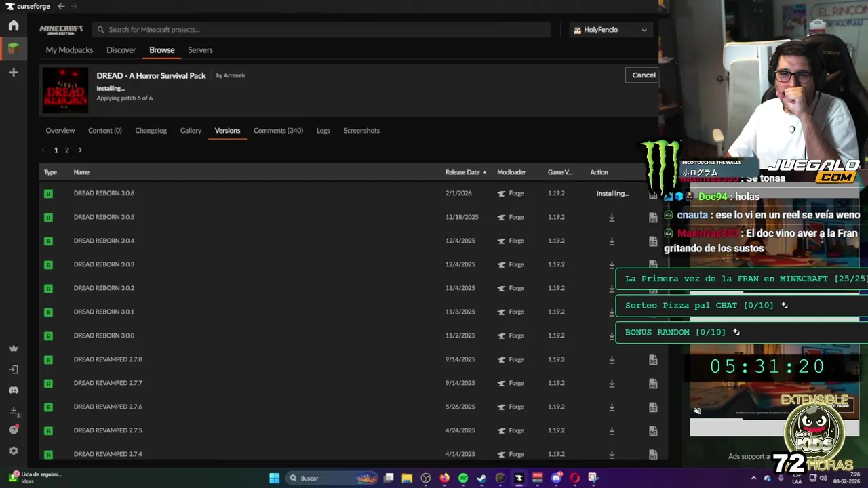
Task: Click DREAD REBORN 3.0.1 version name
Action: click(104, 312)
